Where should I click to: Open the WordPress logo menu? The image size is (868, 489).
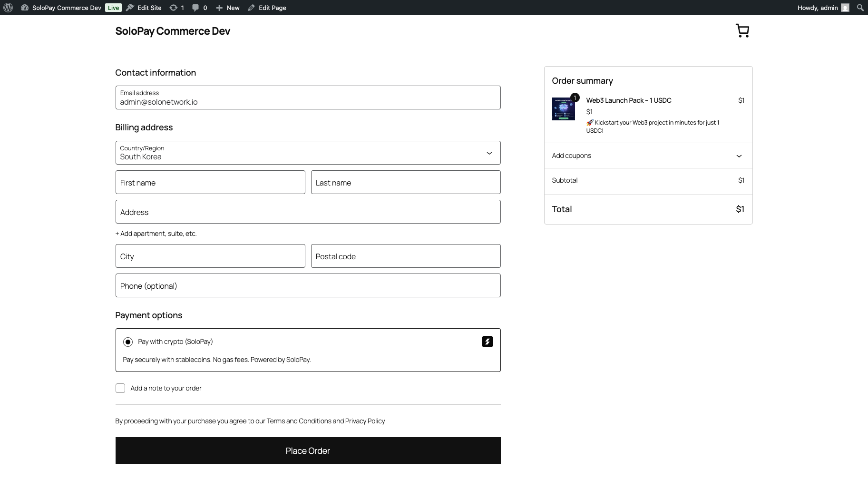pyautogui.click(x=8, y=8)
